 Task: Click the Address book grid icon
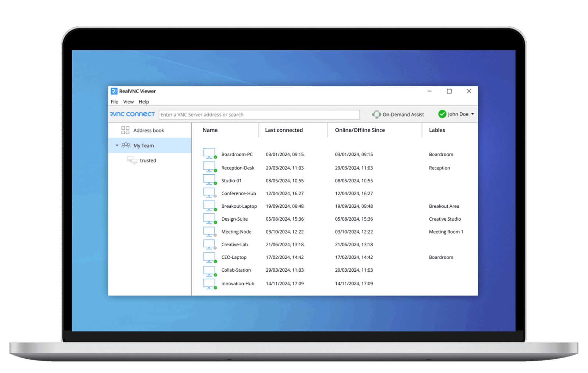[x=125, y=130]
